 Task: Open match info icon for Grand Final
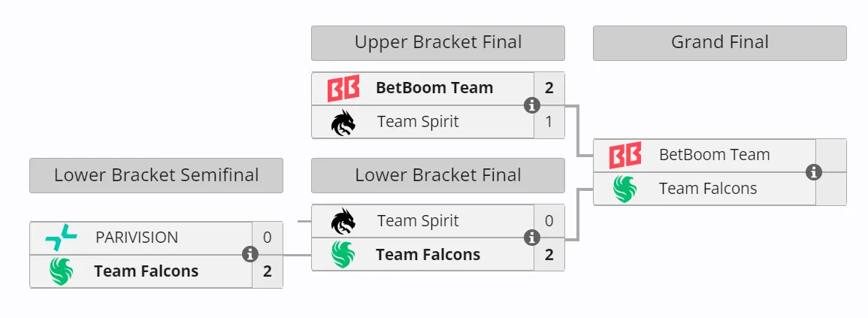tap(813, 172)
